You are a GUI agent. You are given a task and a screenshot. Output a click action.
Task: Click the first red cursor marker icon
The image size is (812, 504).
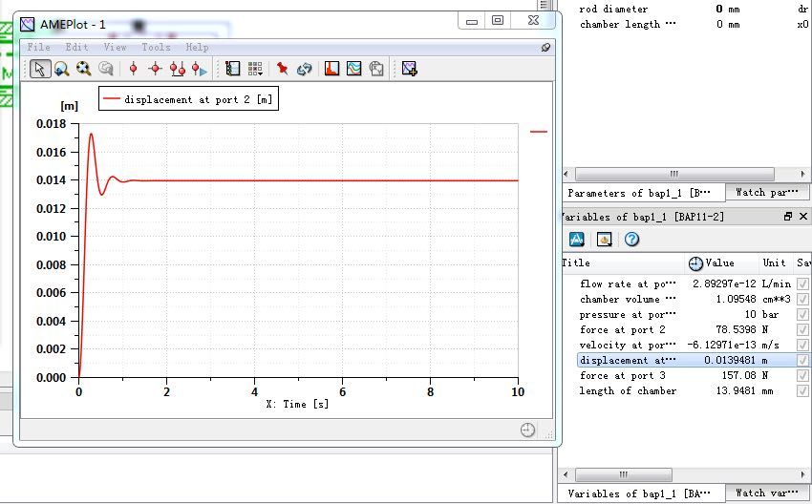pos(133,69)
